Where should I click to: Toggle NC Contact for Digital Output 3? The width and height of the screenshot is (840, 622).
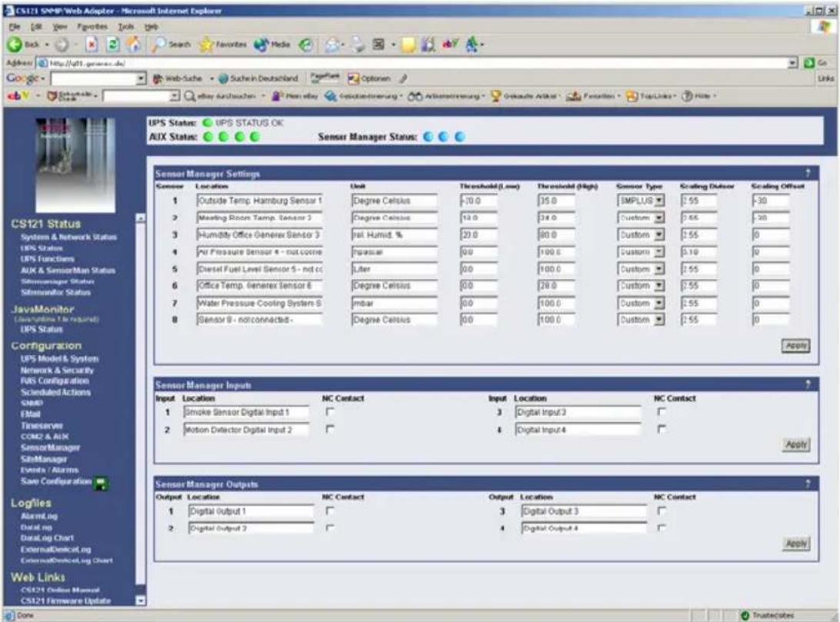(x=662, y=511)
